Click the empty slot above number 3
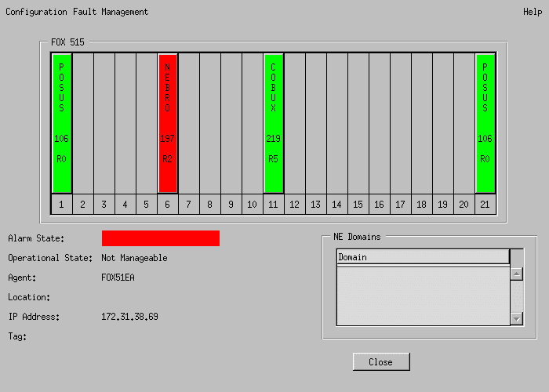The height and width of the screenshot is (392, 549). tap(104, 122)
